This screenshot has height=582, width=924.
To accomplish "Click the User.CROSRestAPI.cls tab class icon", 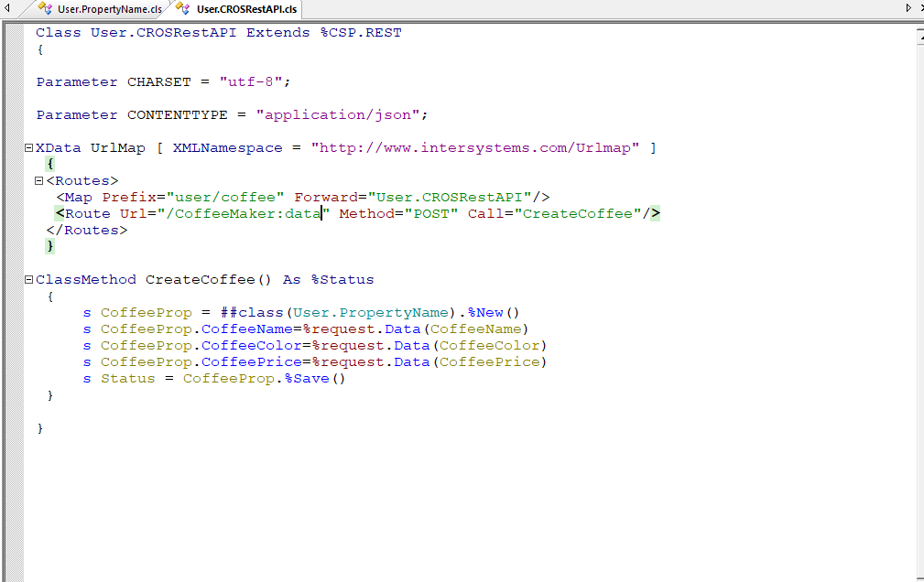I will (182, 8).
